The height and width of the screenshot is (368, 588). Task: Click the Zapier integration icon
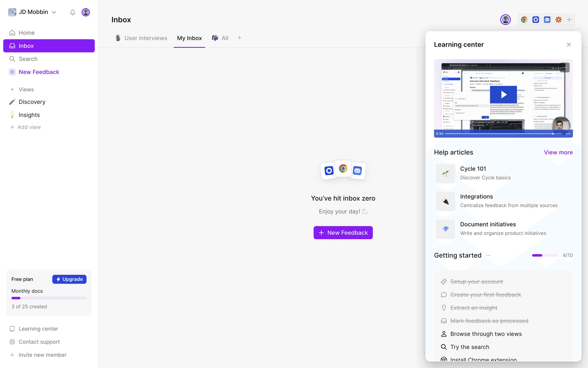559,20
